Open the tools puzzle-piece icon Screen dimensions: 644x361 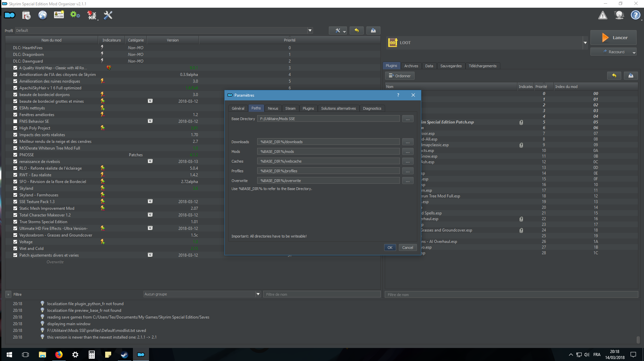pos(92,15)
